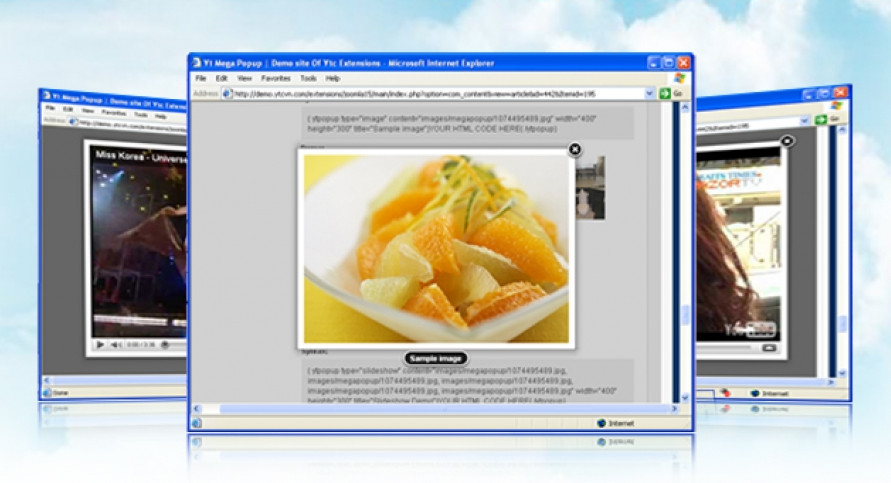This screenshot has width=891, height=483.
Task: Click vertical scrollbar down arrow in center window
Action: pos(685,398)
